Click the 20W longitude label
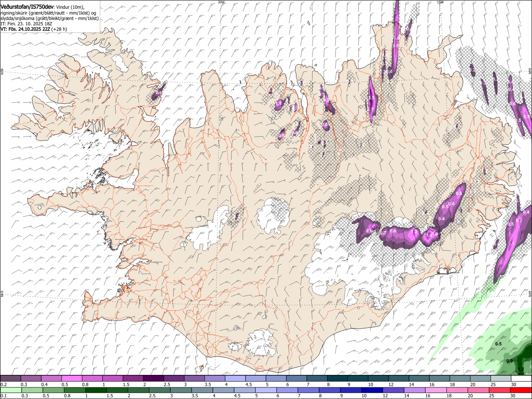The height and width of the screenshot is (399, 532). (221, 2)
